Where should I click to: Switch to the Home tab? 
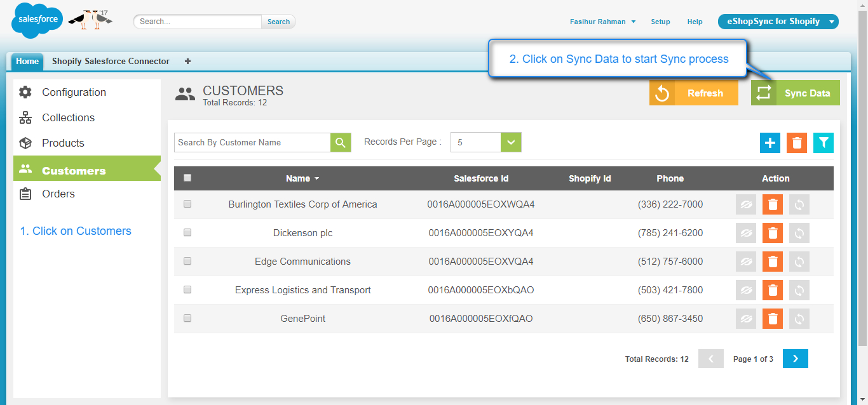[27, 62]
